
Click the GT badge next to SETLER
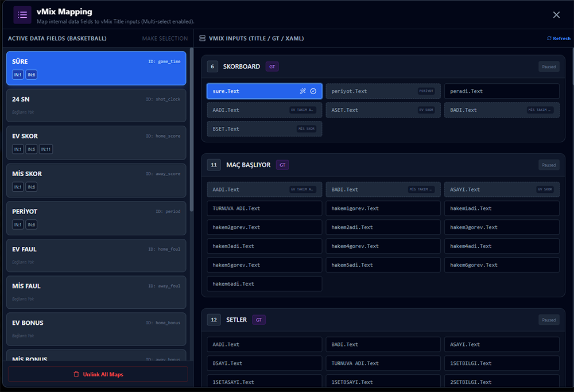[259, 320]
